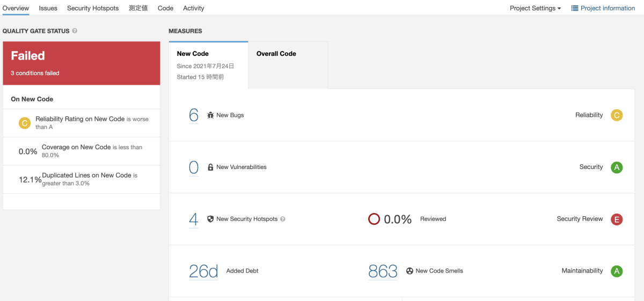The height and width of the screenshot is (301, 644).
Task: Click the code smell icon beside New Code Smells
Action: click(409, 271)
